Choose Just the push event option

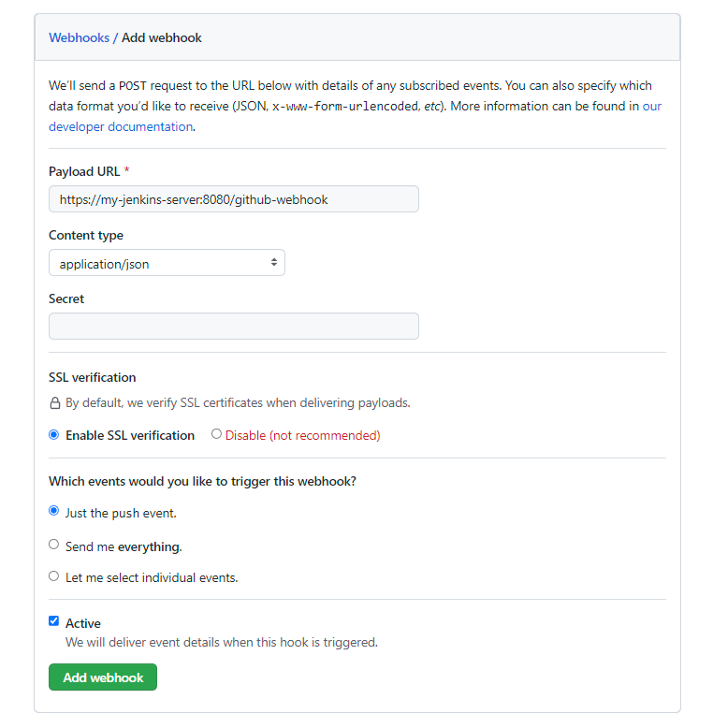pyautogui.click(x=54, y=511)
